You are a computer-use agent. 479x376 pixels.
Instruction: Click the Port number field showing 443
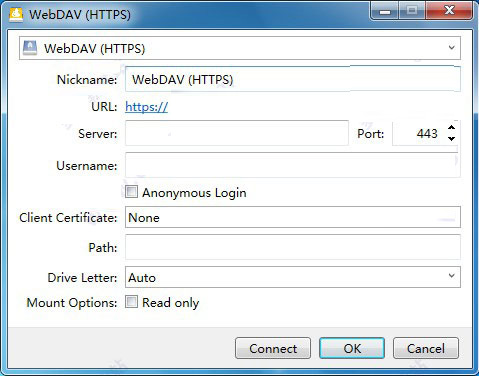coord(419,133)
